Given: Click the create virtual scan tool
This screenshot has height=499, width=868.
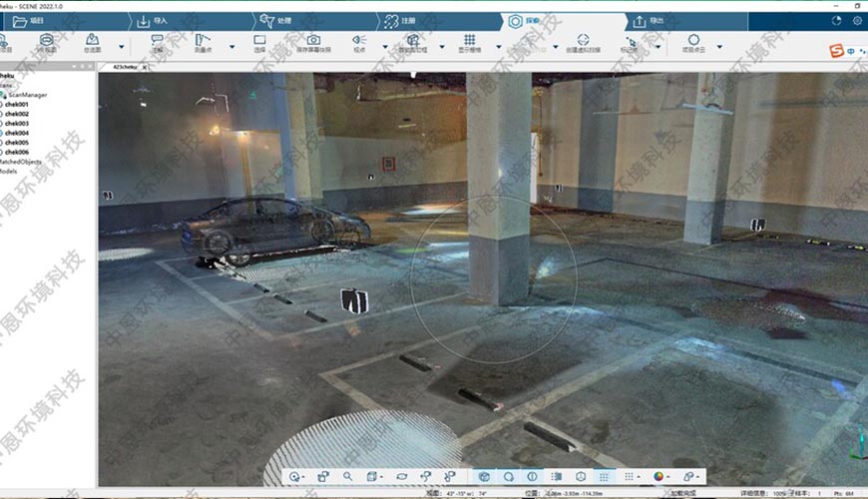Looking at the screenshot, I should coord(583,43).
